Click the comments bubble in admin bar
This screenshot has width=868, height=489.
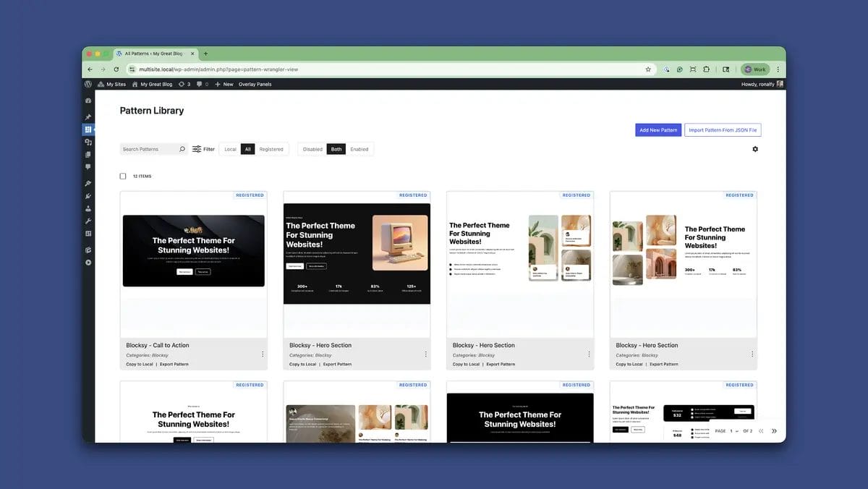click(x=200, y=84)
